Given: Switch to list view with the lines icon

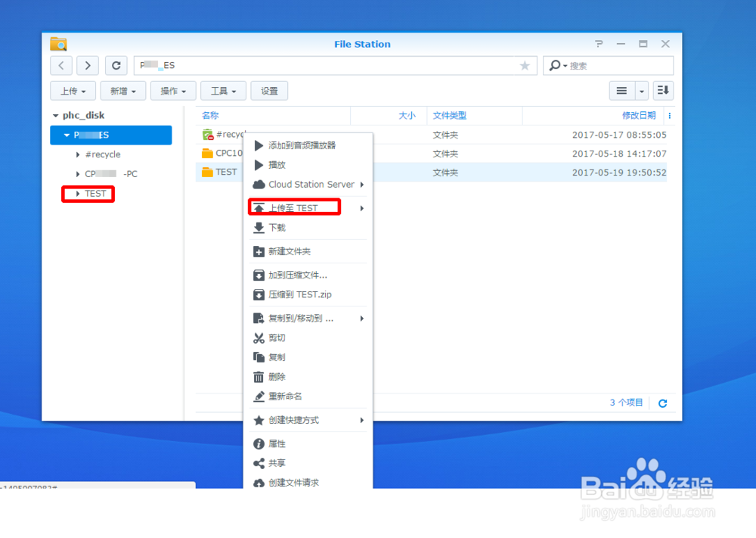Looking at the screenshot, I should tap(622, 91).
